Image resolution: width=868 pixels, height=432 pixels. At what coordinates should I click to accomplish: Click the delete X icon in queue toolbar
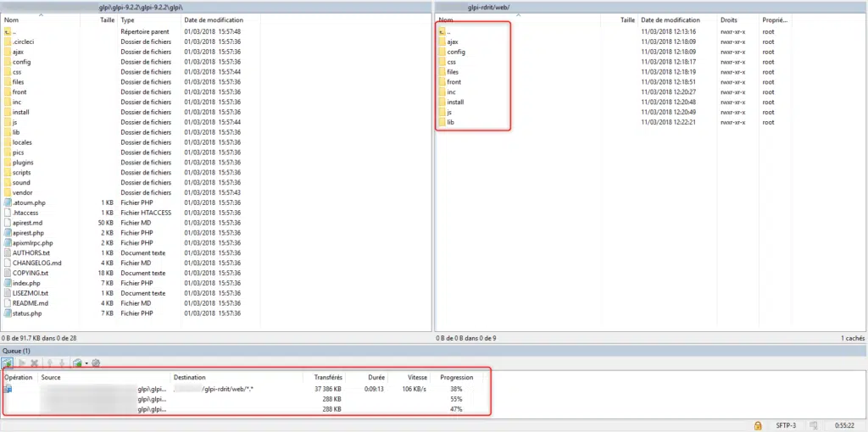tap(34, 363)
